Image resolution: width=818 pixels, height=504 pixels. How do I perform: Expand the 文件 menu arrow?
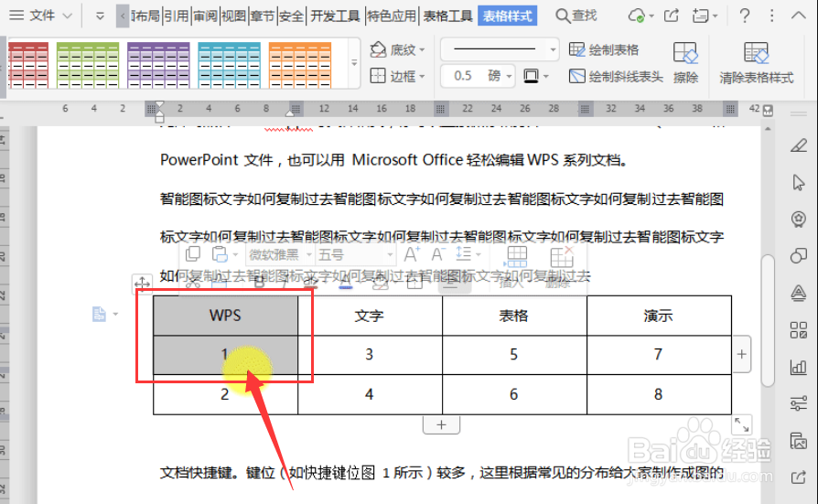pos(68,16)
